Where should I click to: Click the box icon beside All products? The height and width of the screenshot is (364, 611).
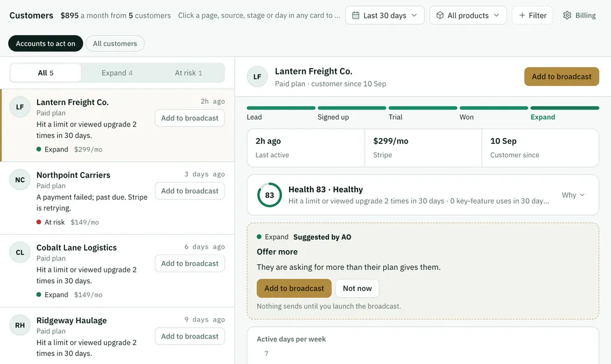(x=440, y=15)
